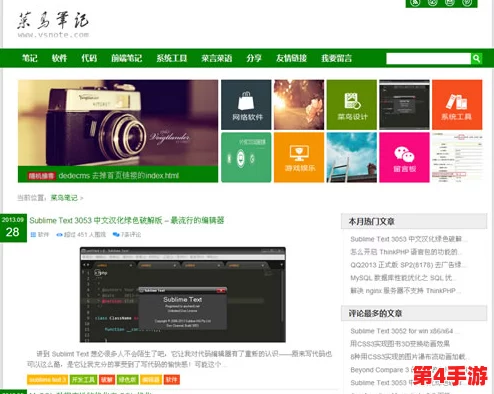Image resolution: width=494 pixels, height=394 pixels.
Task: Open sidebar link Sublime Text 3052 for win x86/x64
Action: (405, 331)
